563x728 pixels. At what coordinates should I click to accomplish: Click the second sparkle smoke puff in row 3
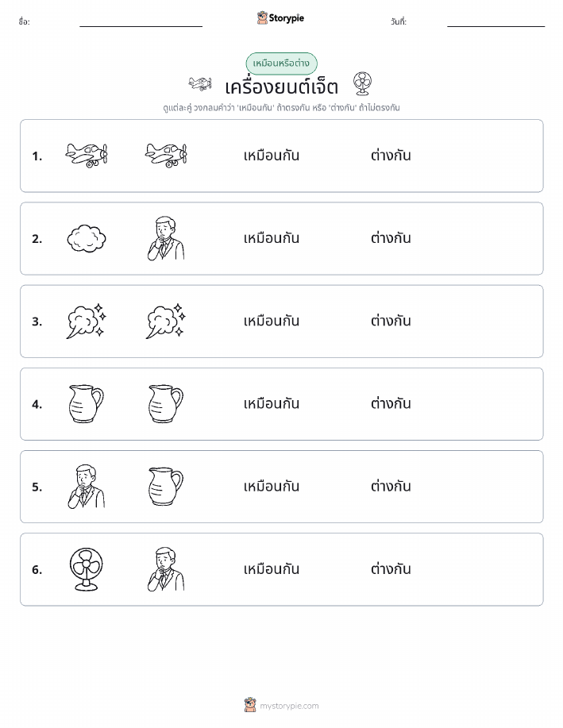pyautogui.click(x=166, y=321)
